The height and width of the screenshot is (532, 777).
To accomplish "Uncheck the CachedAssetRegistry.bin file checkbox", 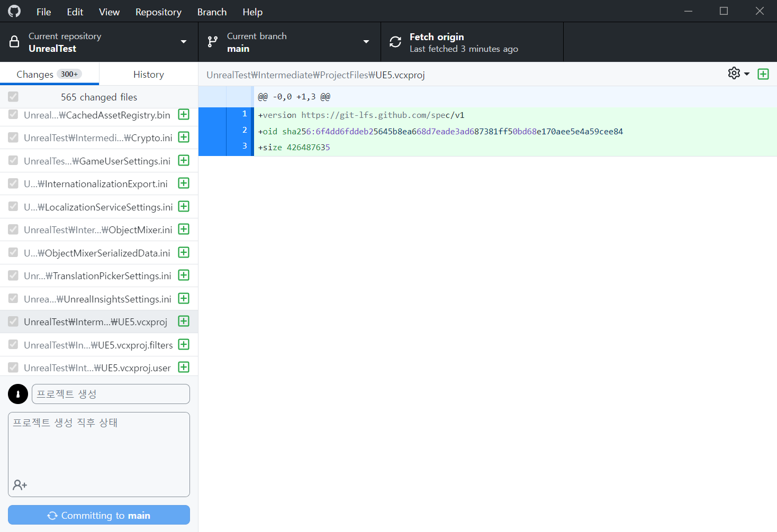I will click(x=13, y=114).
